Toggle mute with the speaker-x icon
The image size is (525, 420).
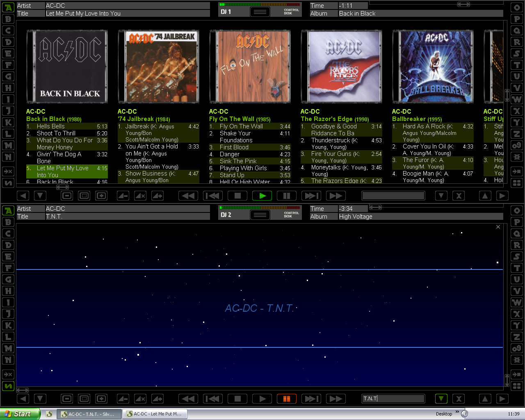(x=140, y=196)
